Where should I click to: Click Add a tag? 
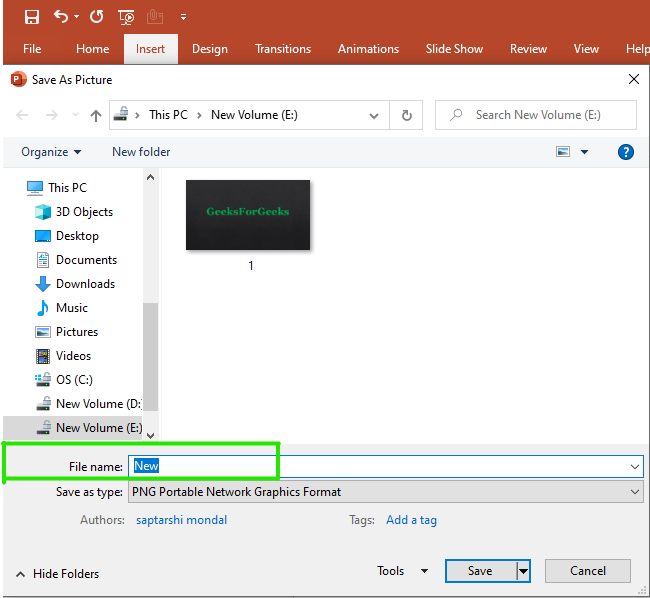point(411,520)
